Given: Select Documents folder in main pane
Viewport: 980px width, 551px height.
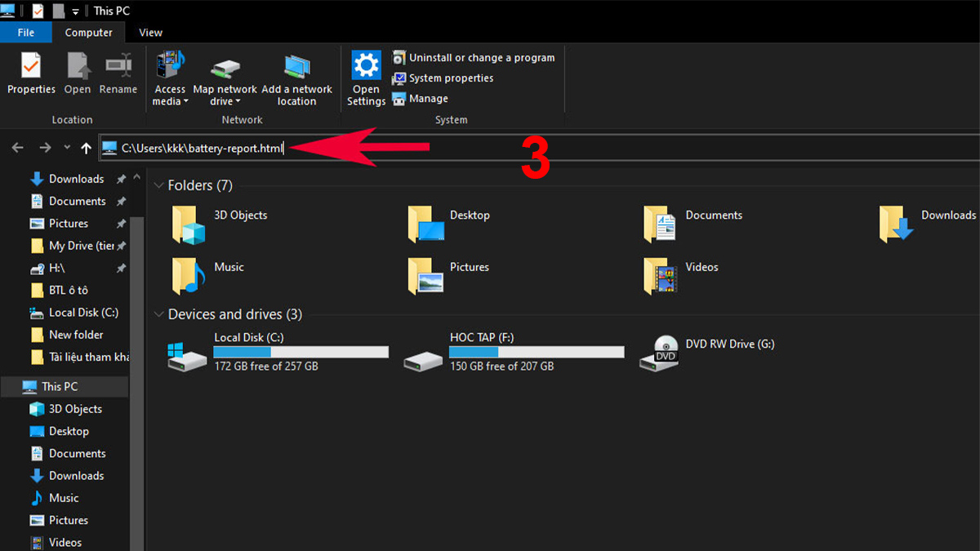Looking at the screenshot, I should [693, 224].
